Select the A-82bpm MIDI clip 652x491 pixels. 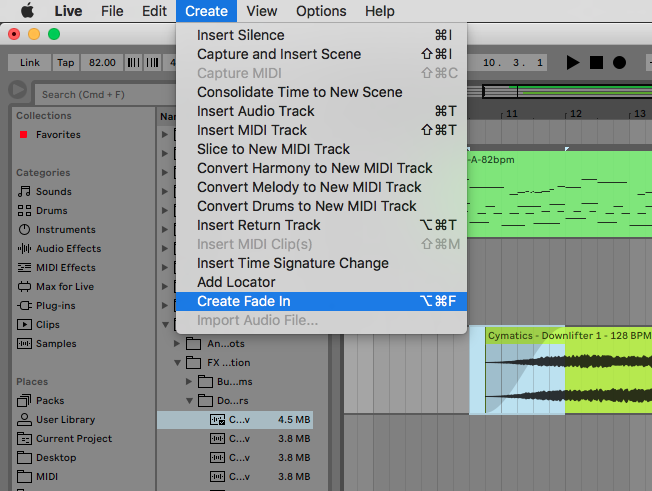[559, 194]
